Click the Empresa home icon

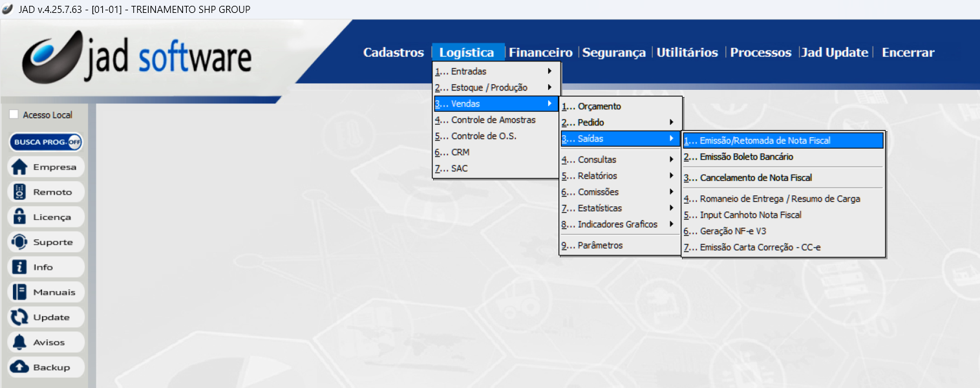point(20,167)
